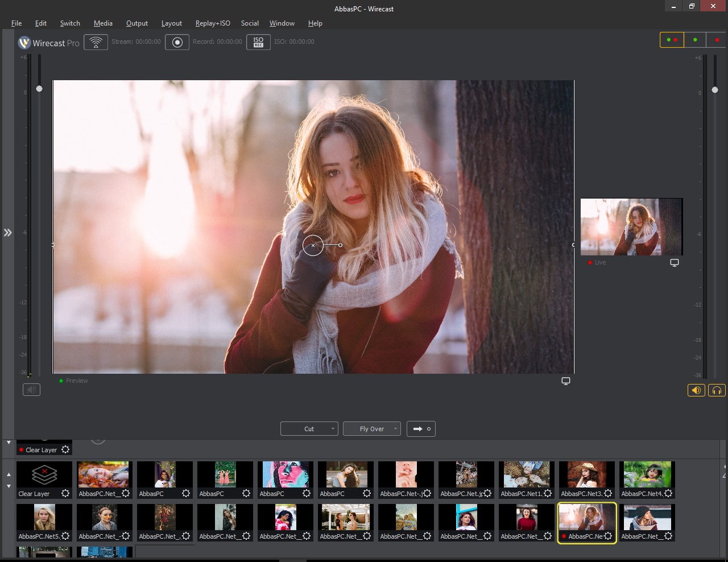Click the Record button icon
728x562 pixels.
(x=177, y=42)
